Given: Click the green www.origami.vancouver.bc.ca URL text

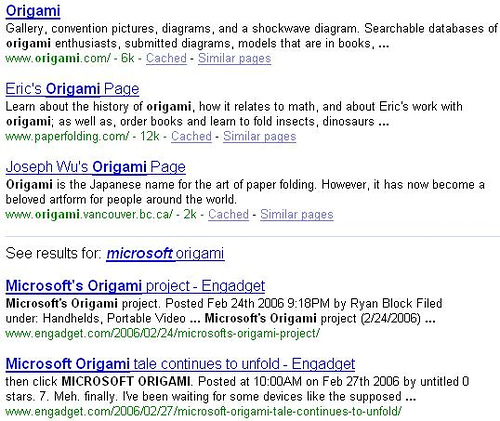Looking at the screenshot, I should tap(89, 214).
